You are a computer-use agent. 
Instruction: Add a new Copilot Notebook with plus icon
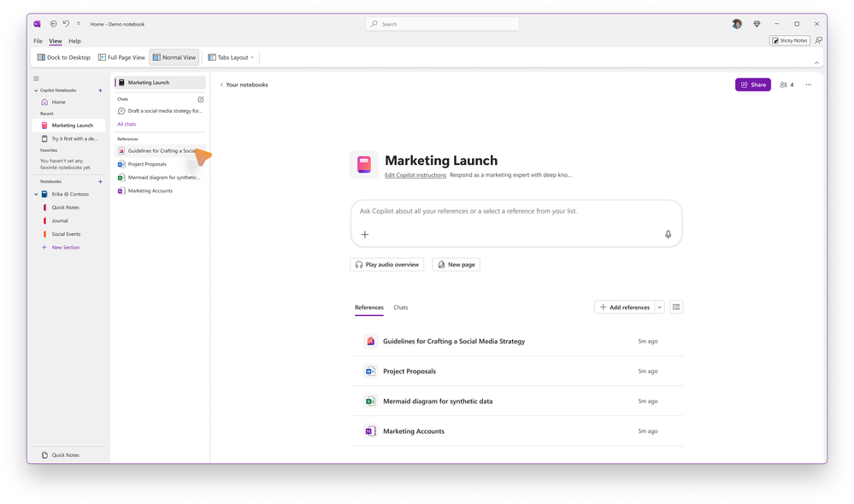coord(100,91)
